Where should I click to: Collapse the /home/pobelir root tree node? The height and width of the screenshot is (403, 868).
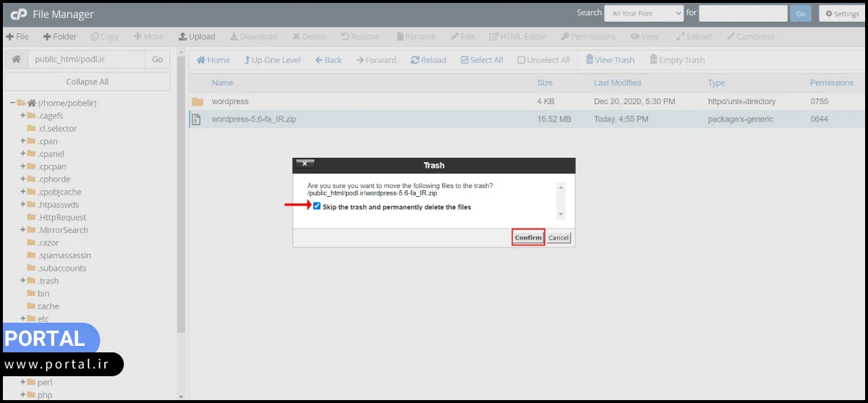click(12, 103)
